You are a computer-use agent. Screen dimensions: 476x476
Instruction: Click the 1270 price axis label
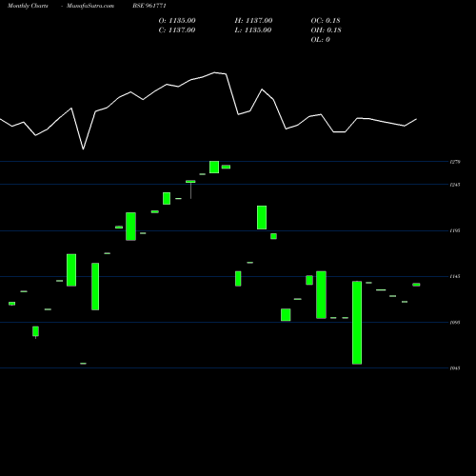[455, 162]
